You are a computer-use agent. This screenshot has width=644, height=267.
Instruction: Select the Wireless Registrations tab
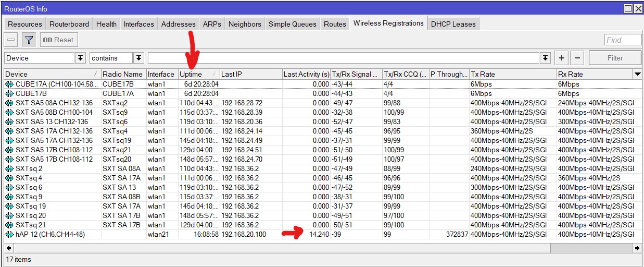point(388,23)
